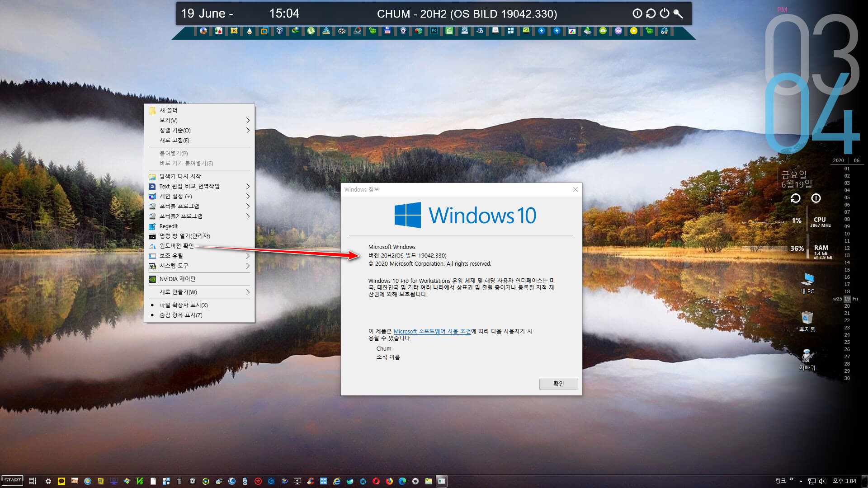The height and width of the screenshot is (488, 868).
Task: Launch Internet Explorer from the taskbar
Action: (x=337, y=481)
